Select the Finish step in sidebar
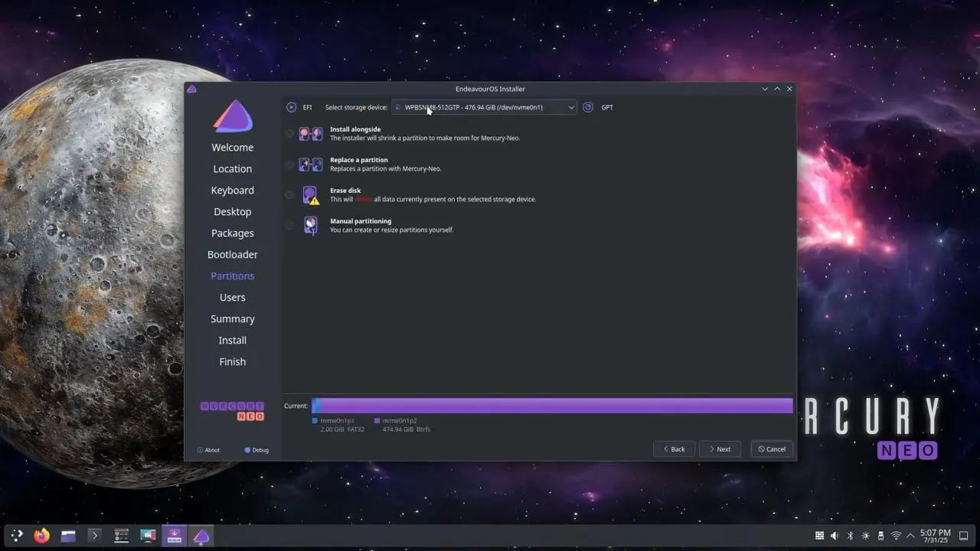 click(x=233, y=362)
